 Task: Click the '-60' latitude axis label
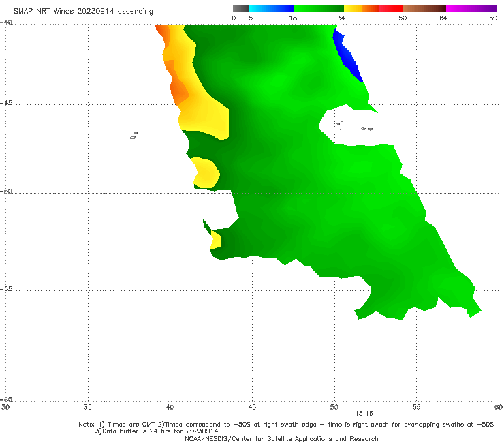[x=6, y=400]
